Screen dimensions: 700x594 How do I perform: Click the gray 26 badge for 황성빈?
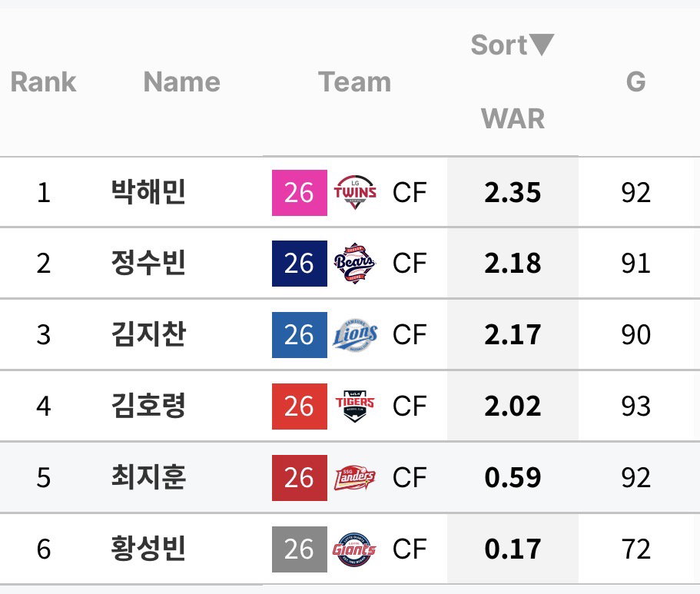coord(300,549)
